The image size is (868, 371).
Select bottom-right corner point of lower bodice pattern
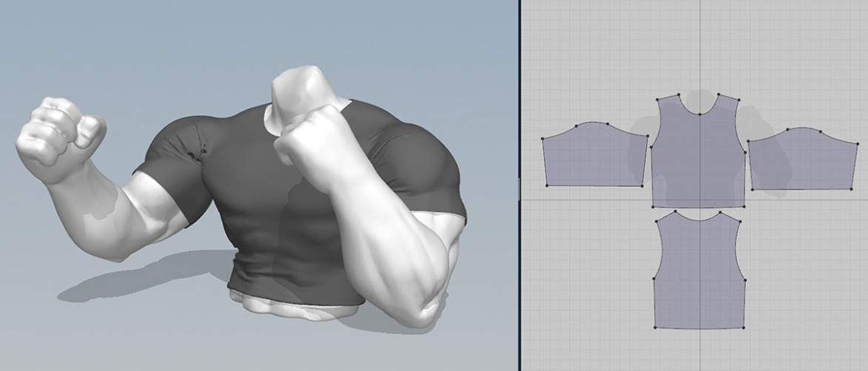click(x=743, y=327)
